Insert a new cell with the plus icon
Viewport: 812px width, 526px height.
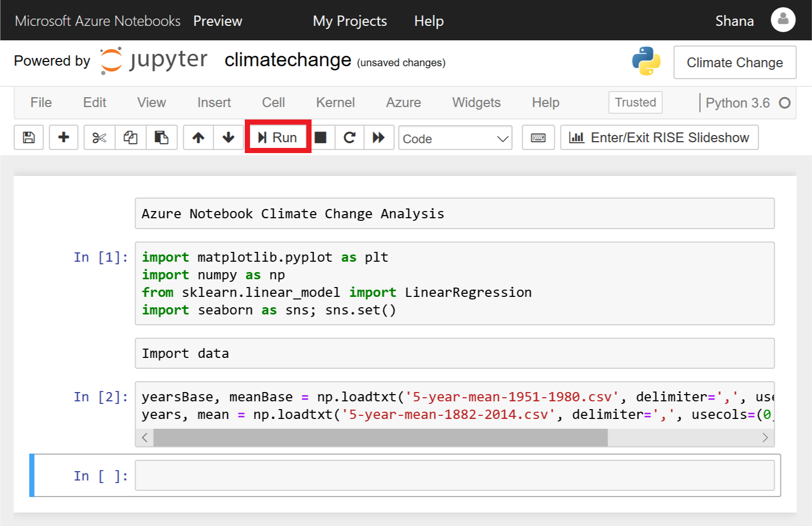[x=64, y=138]
